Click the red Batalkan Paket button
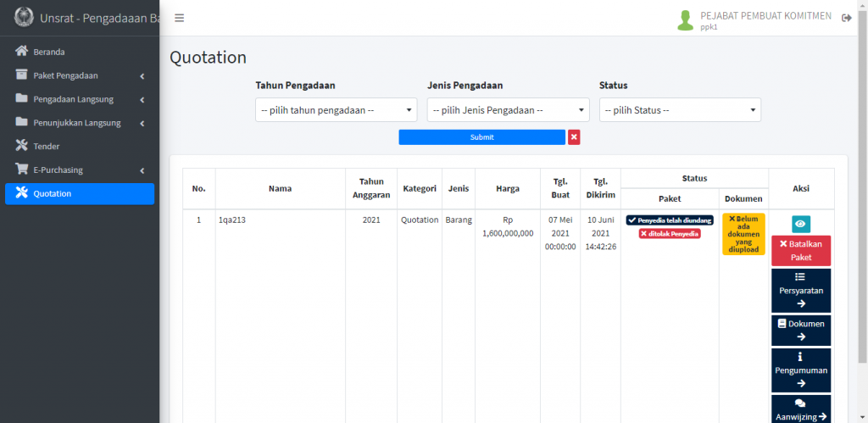The width and height of the screenshot is (868, 423). pos(801,250)
